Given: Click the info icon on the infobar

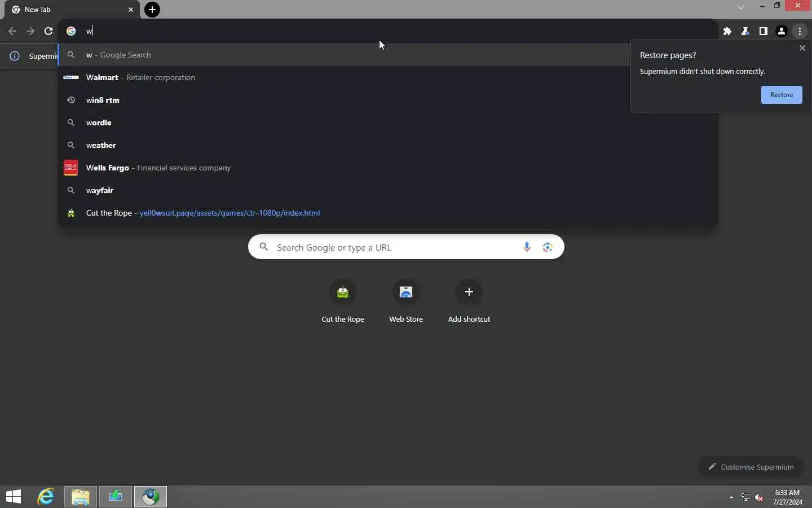Looking at the screenshot, I should pyautogui.click(x=15, y=56).
